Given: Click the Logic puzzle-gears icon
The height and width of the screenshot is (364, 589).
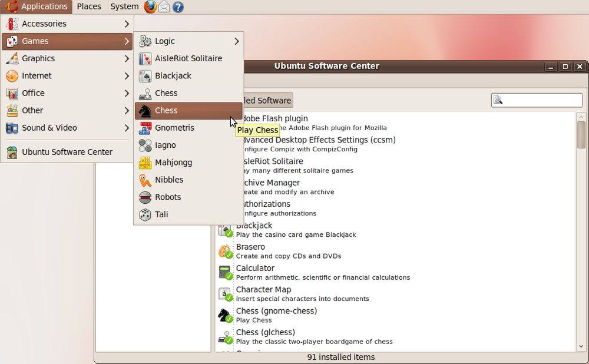Looking at the screenshot, I should coord(145,41).
